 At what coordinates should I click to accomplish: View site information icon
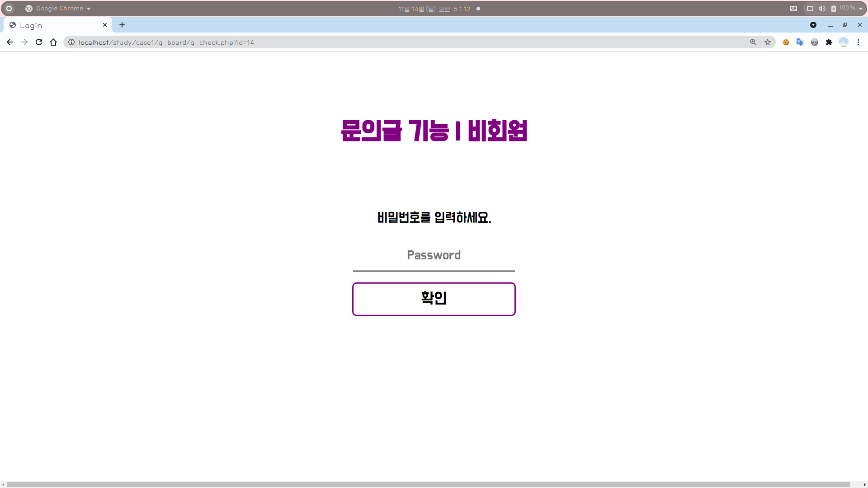tap(71, 42)
